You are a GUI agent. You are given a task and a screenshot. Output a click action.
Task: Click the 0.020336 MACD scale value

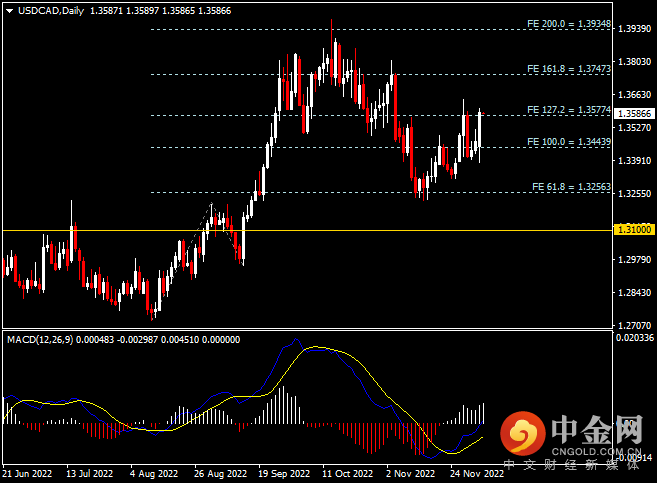(x=633, y=338)
